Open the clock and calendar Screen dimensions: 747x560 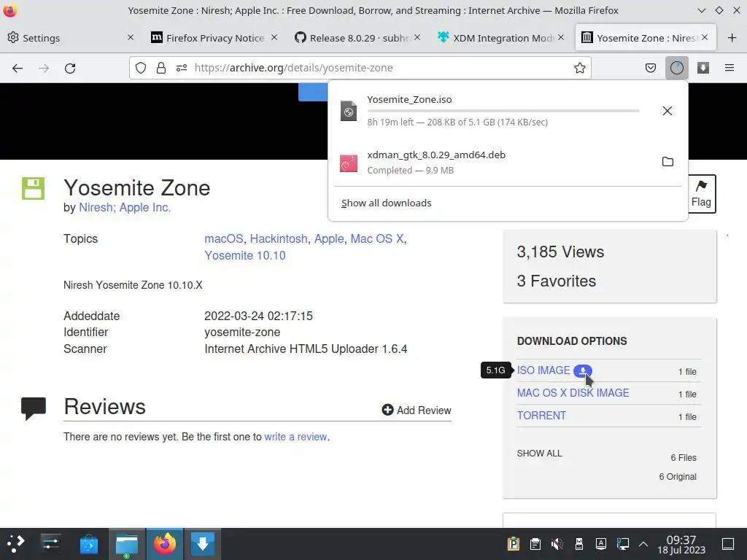coord(681,544)
